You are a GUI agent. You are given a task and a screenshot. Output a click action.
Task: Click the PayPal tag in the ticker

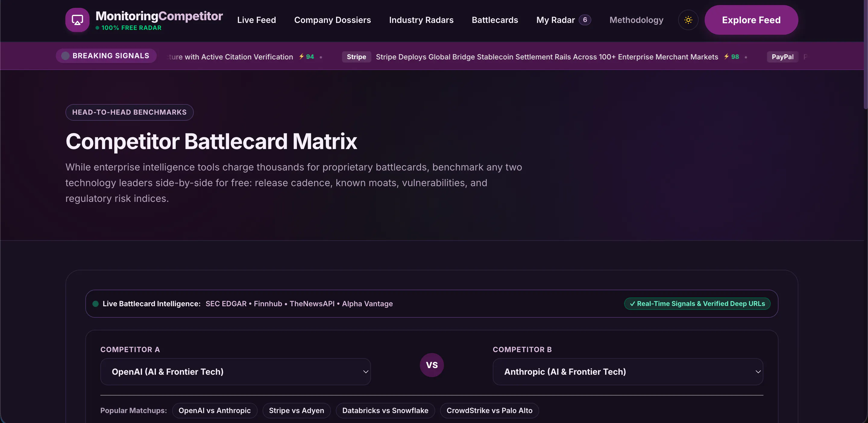(x=782, y=57)
